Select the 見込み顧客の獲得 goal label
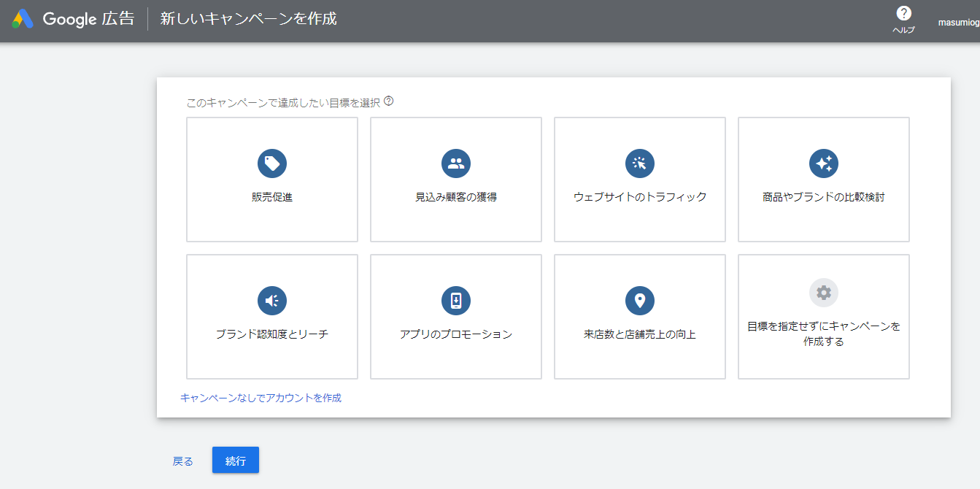980x489 pixels. coord(456,197)
